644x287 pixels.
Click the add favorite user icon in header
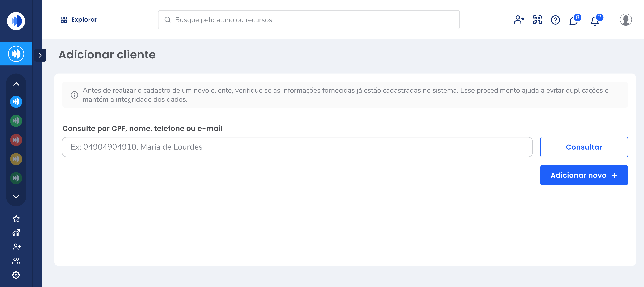pyautogui.click(x=519, y=20)
